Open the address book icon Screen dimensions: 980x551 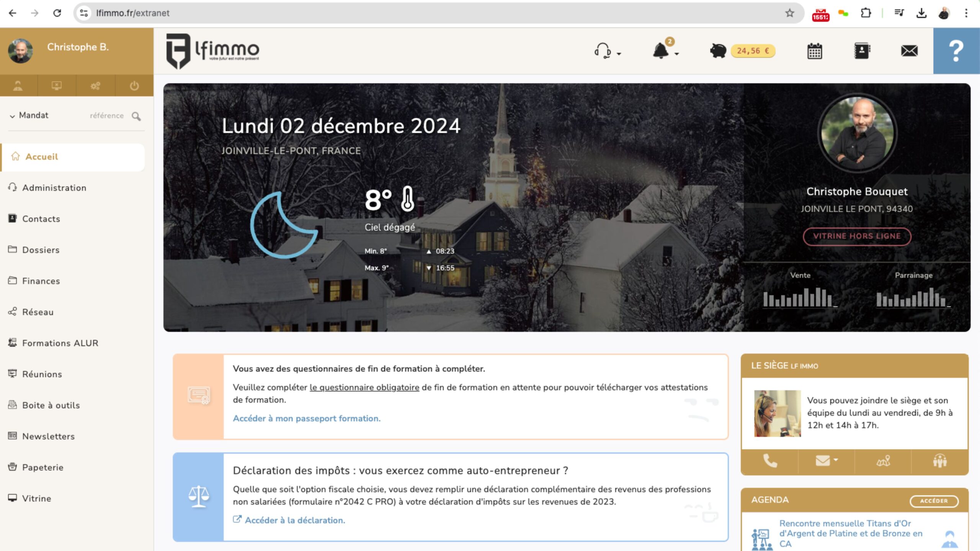click(x=862, y=51)
